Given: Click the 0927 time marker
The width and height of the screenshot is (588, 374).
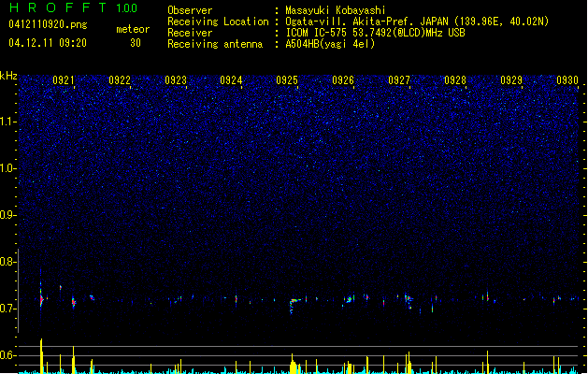Looking at the screenshot, I should pyautogui.click(x=399, y=80).
